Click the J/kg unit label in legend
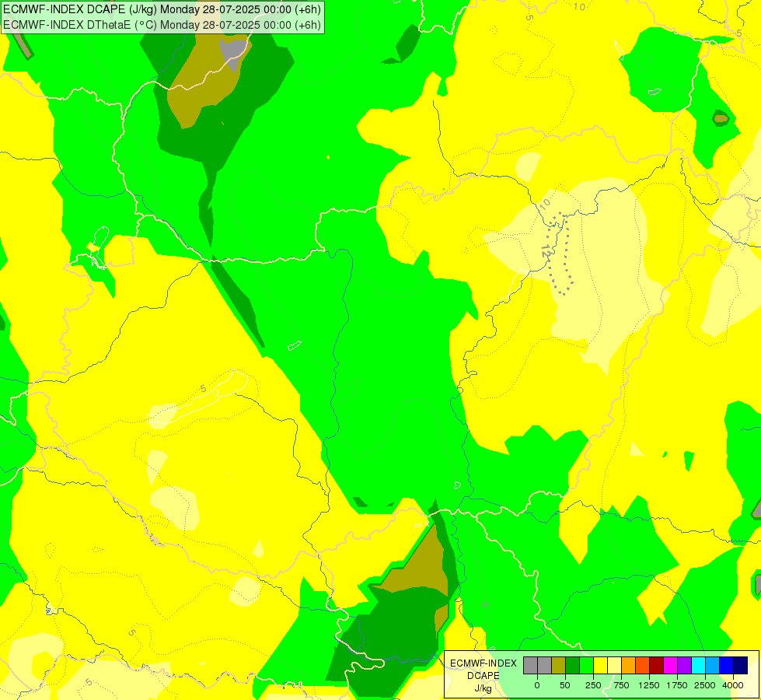Screen dimensions: 761x700 (x=483, y=688)
